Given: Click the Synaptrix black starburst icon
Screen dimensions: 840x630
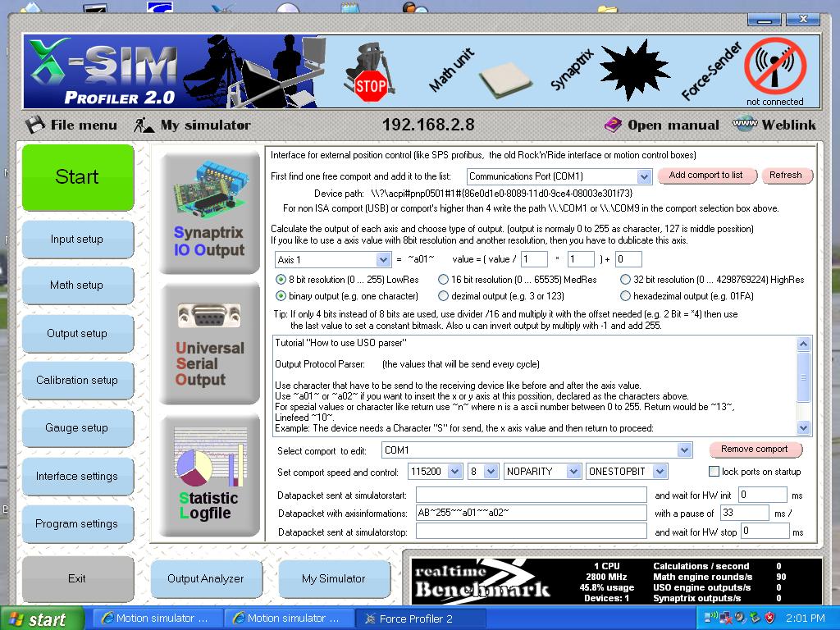Looking at the screenshot, I should 634,69.
